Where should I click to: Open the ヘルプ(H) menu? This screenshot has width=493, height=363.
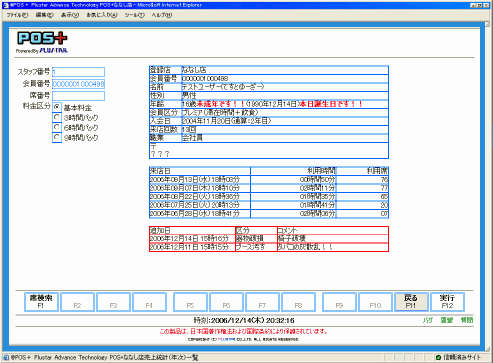pyautogui.click(x=162, y=15)
